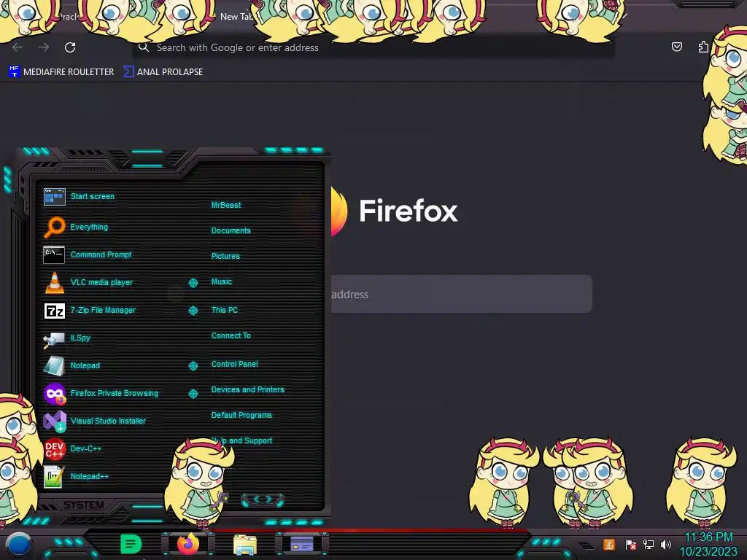Switch to New Tab tab
This screenshot has height=560, width=747.
point(236,17)
